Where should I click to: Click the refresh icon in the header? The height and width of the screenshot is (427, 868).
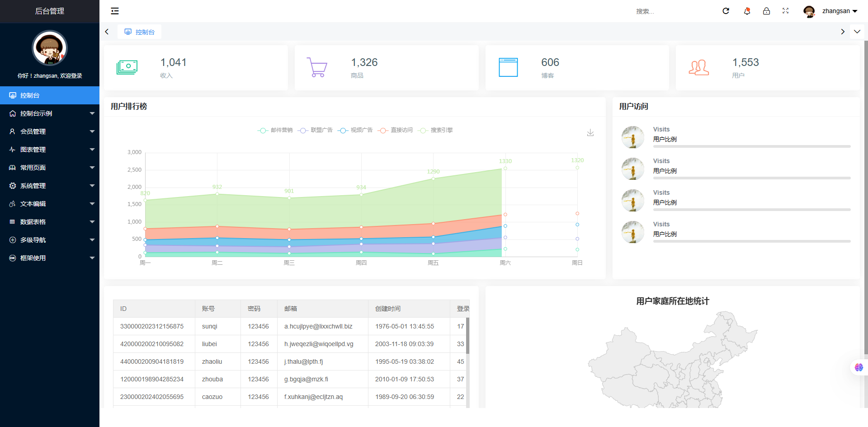(x=726, y=11)
